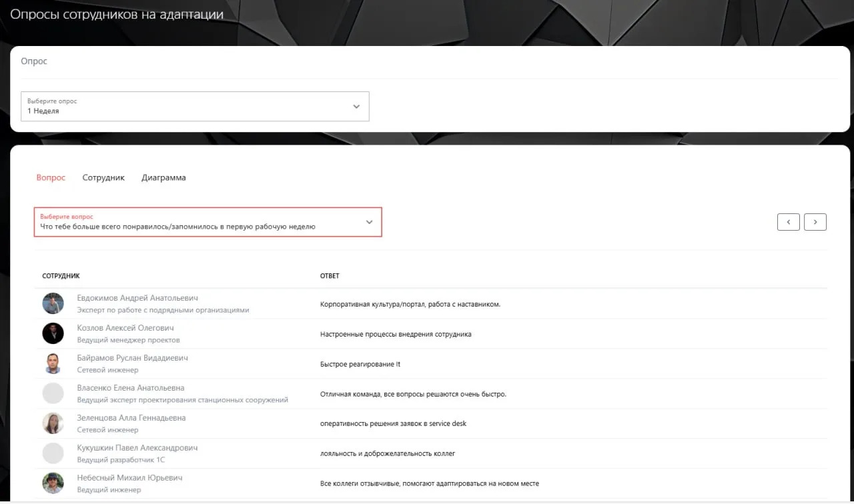Open the avatar of Зеленцова Алла Геннадьевна

(53, 423)
